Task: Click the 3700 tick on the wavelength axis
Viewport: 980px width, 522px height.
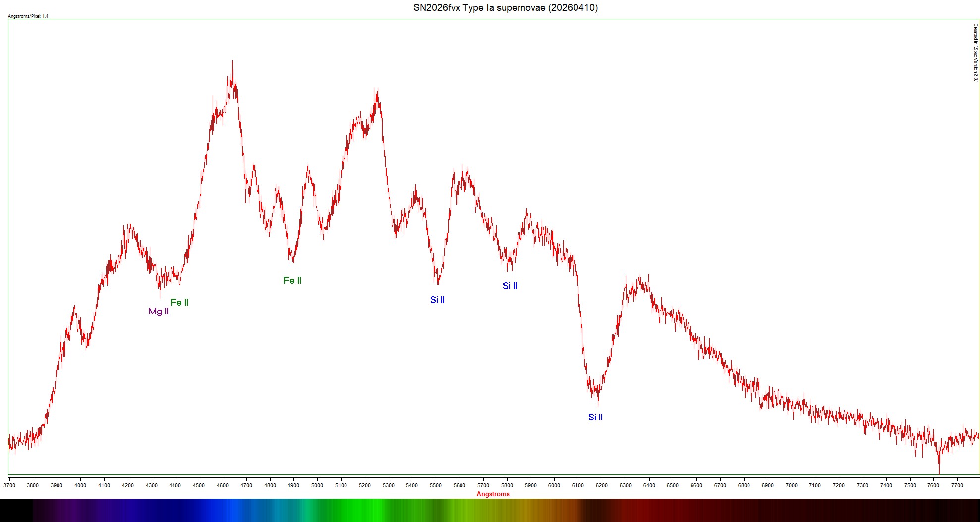Action: (x=9, y=485)
